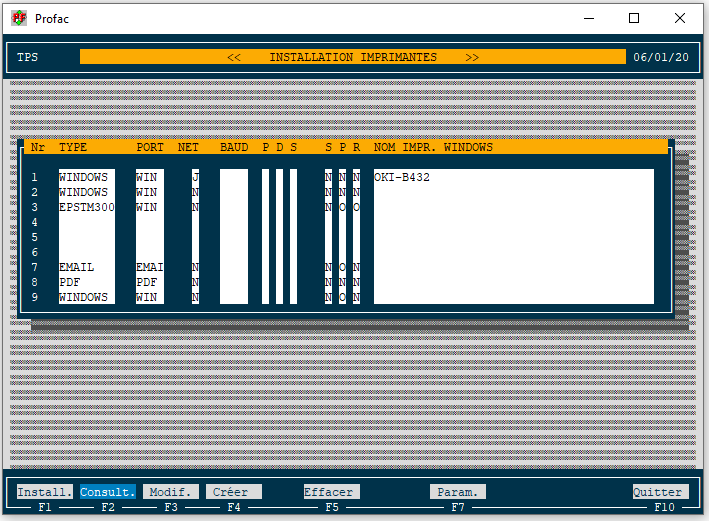Click the empty BAUD field in row 1

233,178
